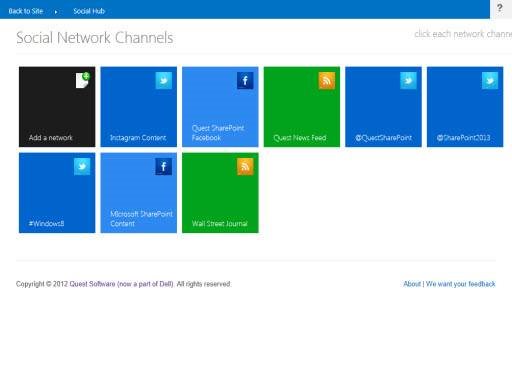The width and height of the screenshot is (512, 384).
Task: Click RSS icon on Quest News Feed tile
Action: pyautogui.click(x=327, y=81)
